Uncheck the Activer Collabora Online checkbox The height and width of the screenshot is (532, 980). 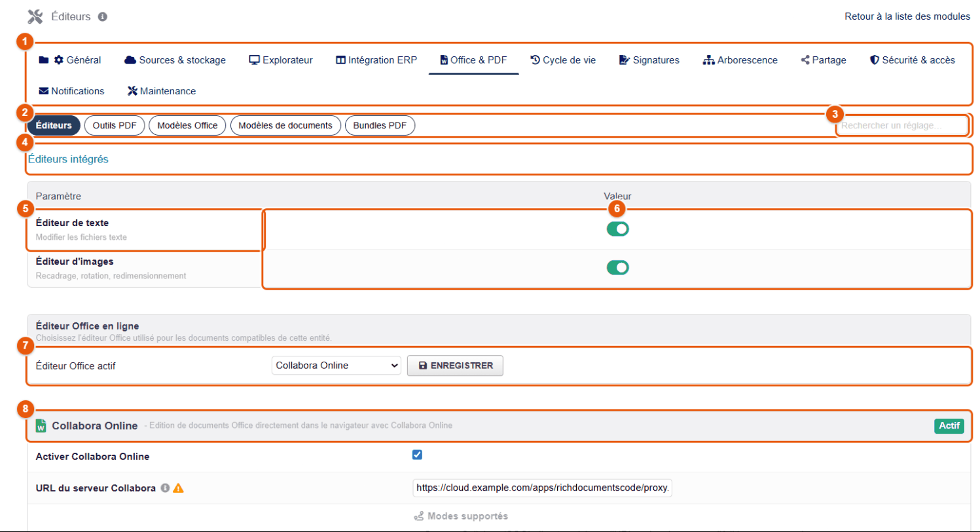pos(417,455)
